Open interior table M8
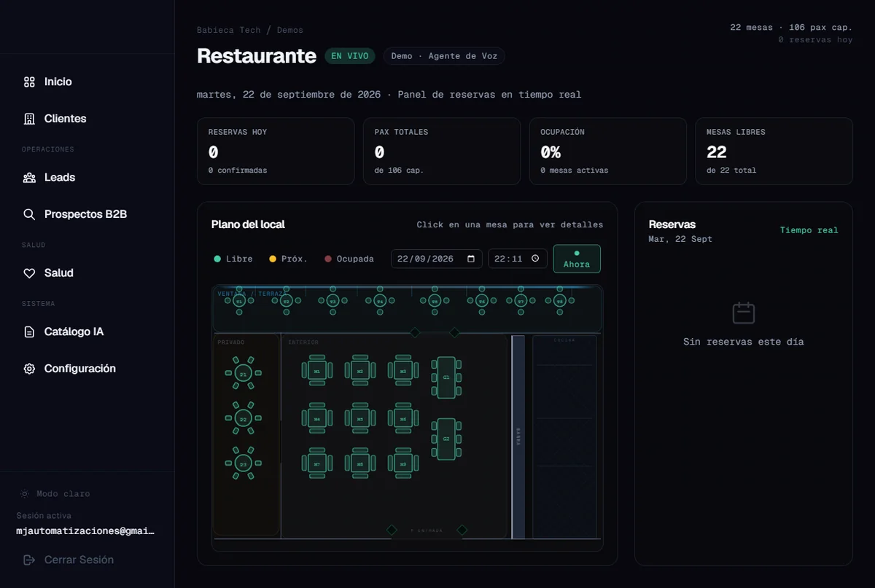Image resolution: width=875 pixels, height=588 pixels. (x=359, y=463)
